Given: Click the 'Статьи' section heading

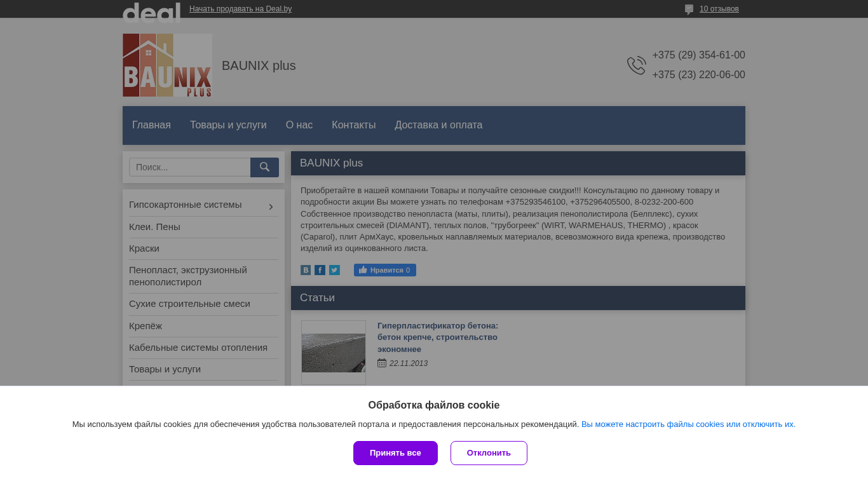Looking at the screenshot, I should click(317, 298).
